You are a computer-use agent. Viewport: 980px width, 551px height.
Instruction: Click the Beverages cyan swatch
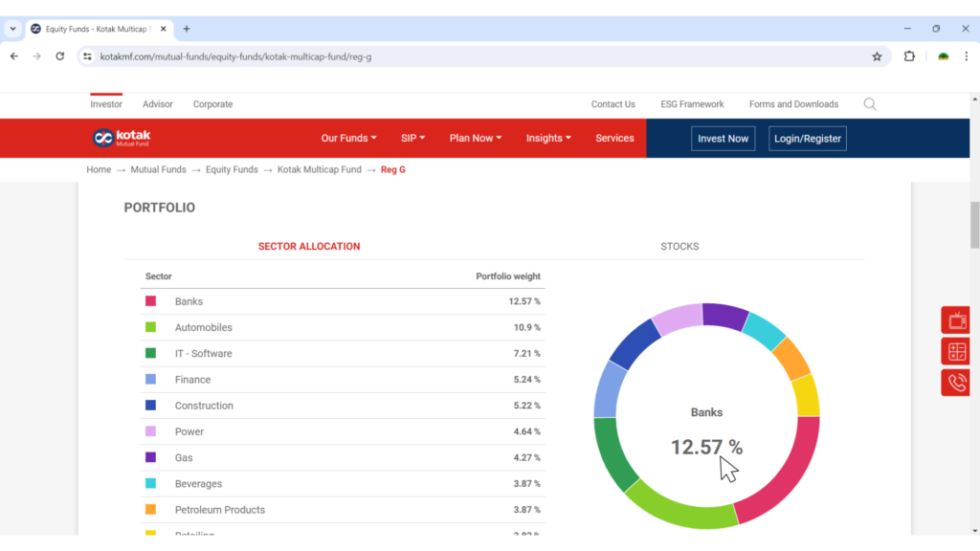coord(150,483)
